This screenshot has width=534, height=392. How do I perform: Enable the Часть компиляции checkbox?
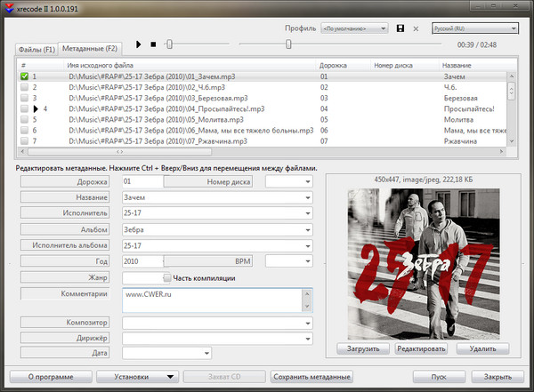point(166,278)
